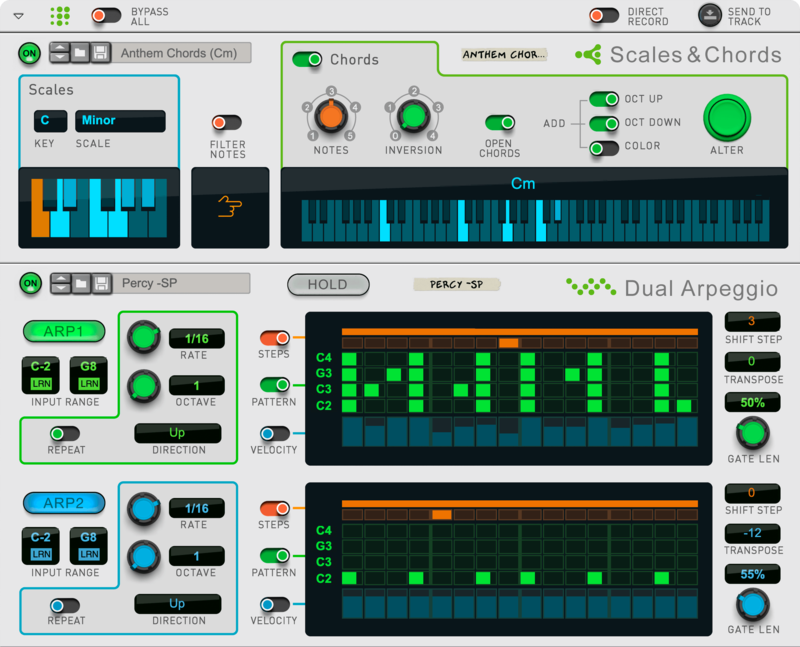The width and height of the screenshot is (800, 647).
Task: Click the large green Alter button
Action: [x=727, y=118]
